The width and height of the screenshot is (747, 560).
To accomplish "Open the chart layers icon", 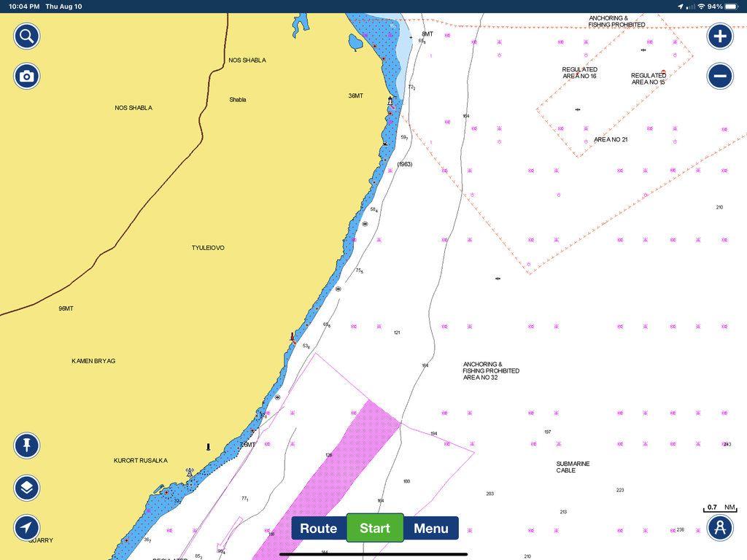I will coord(27,488).
